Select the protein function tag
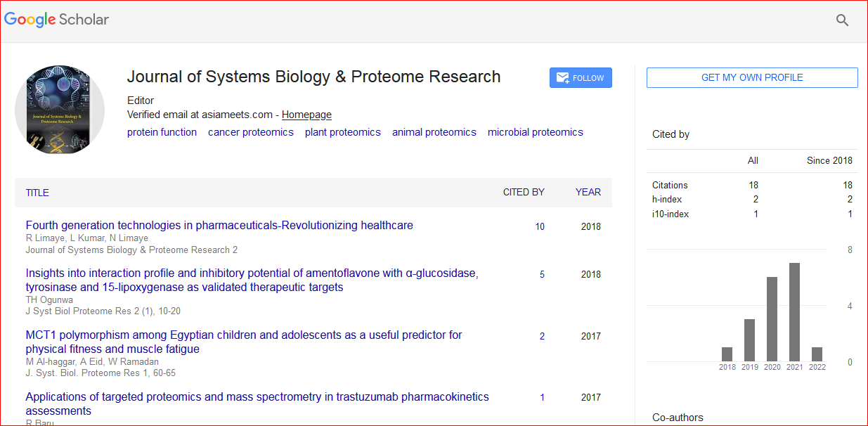This screenshot has height=426, width=868. pyautogui.click(x=162, y=132)
